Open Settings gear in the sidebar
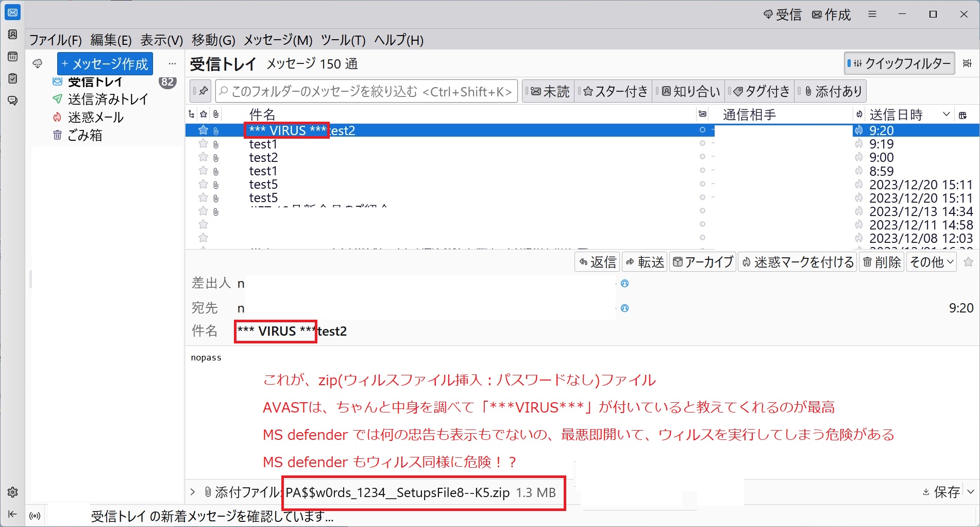The width and height of the screenshot is (980, 527). tap(12, 492)
